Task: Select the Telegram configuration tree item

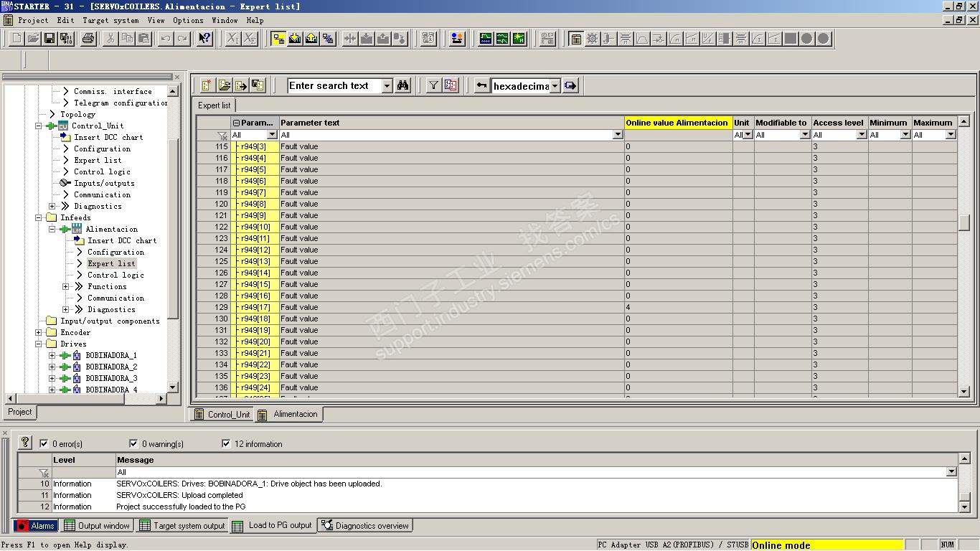Action: 121,103
